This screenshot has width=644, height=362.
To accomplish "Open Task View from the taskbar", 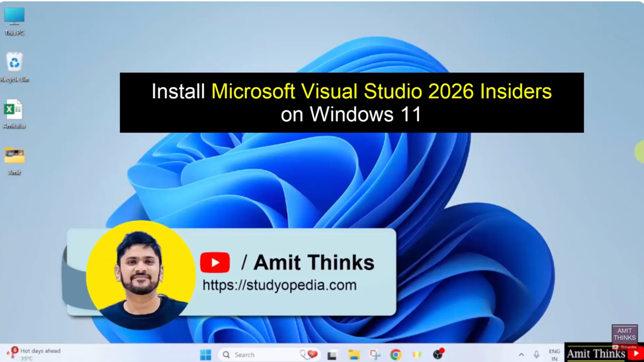I will click(x=332, y=355).
